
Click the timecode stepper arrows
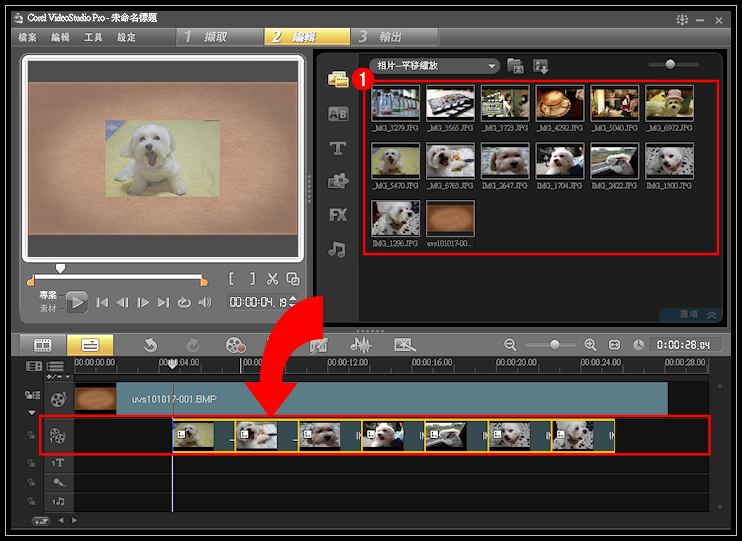click(293, 301)
